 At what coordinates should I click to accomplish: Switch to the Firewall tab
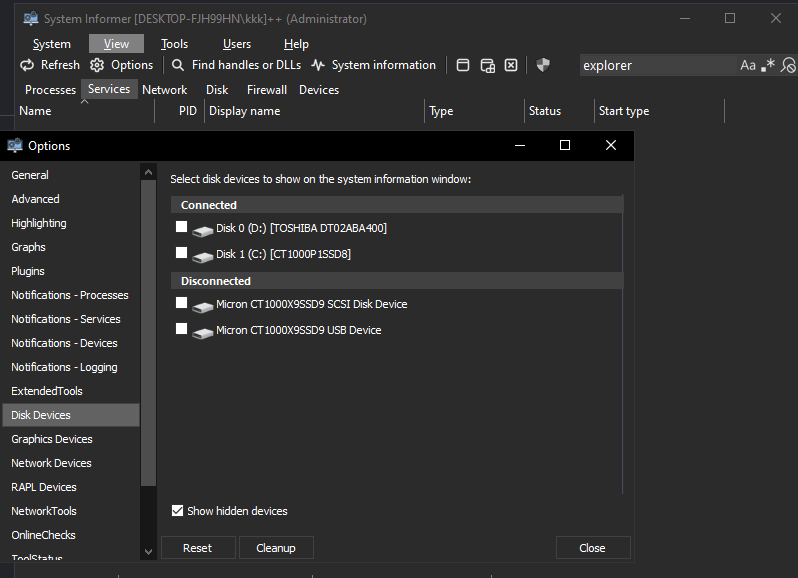(x=267, y=90)
